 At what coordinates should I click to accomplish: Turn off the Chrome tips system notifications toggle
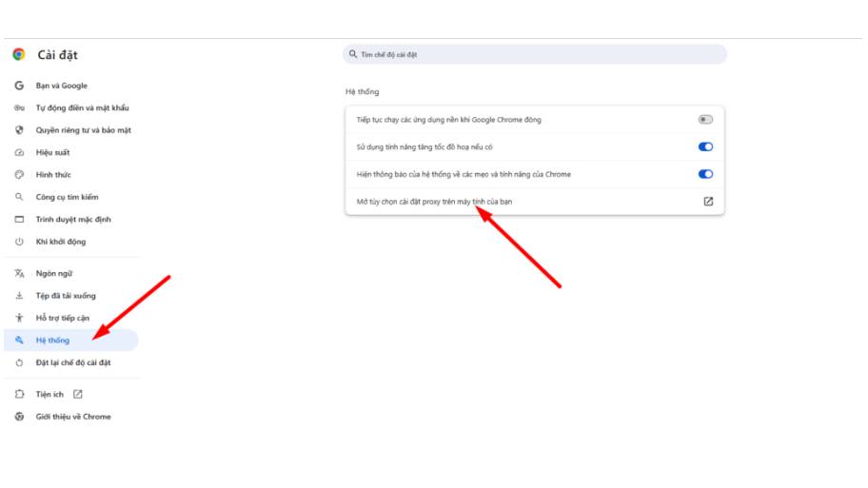point(705,174)
